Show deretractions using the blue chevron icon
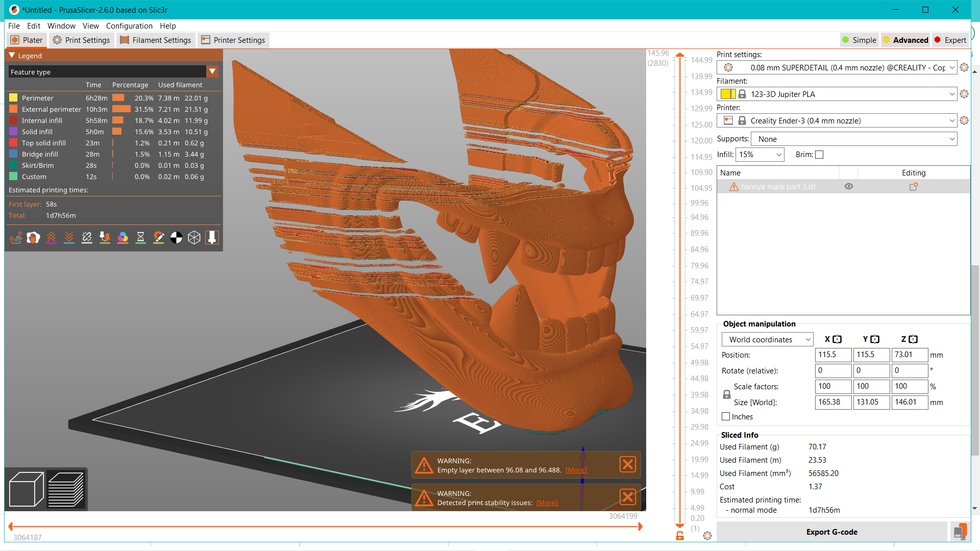The image size is (980, 551). [69, 237]
